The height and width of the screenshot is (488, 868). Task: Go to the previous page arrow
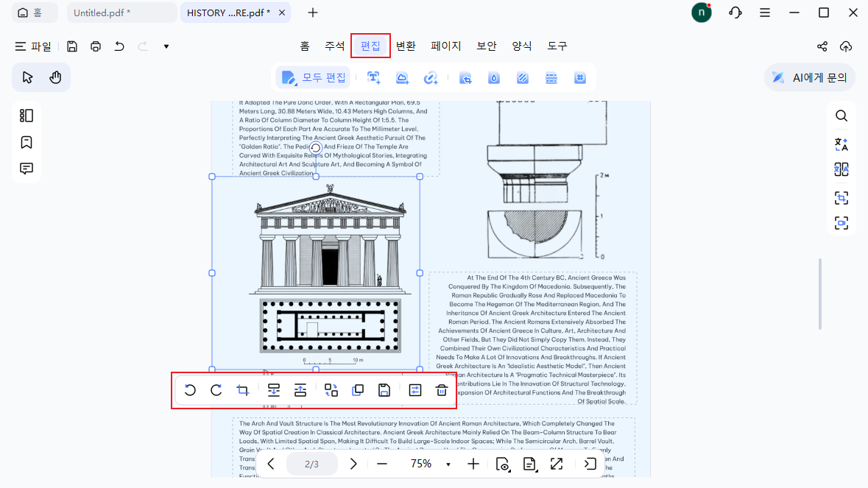tap(271, 464)
